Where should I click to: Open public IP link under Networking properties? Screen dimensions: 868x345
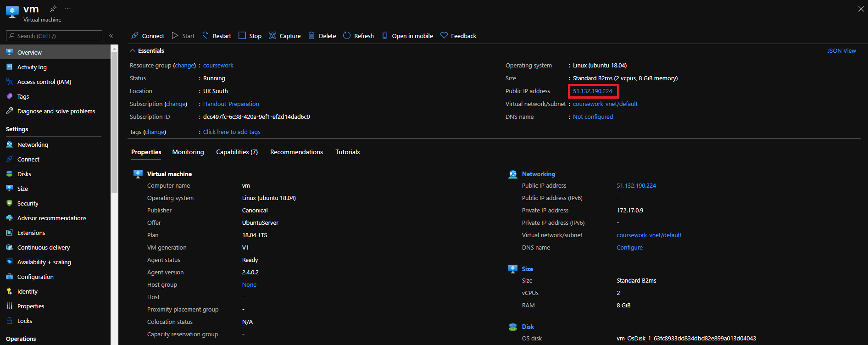coord(636,186)
